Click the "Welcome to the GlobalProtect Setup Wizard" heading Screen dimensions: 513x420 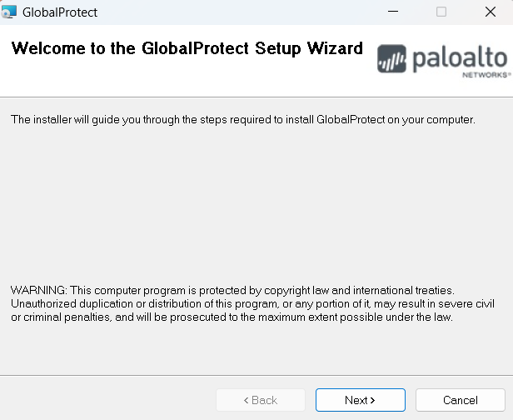coord(187,48)
